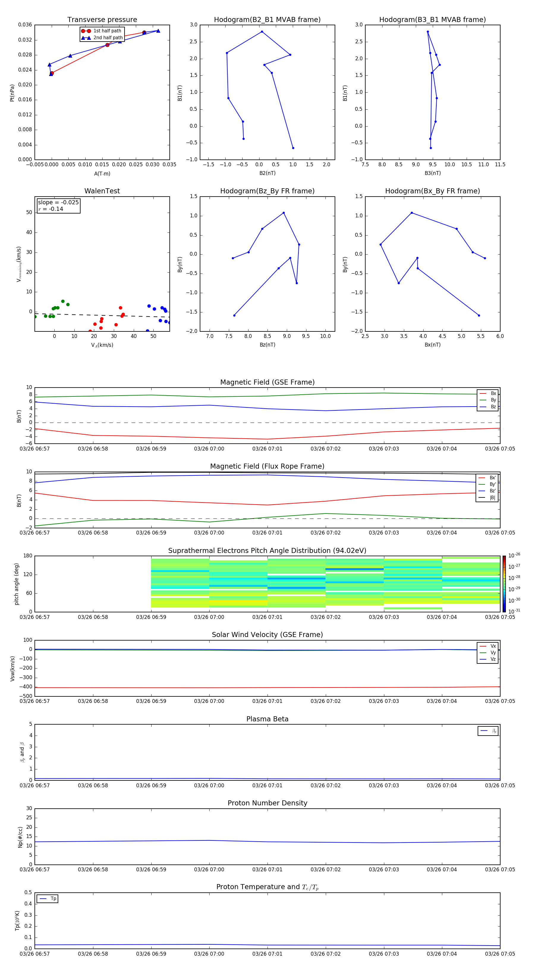
Task: Click the "B3(nT)" x-axis label
Action: coord(432,173)
